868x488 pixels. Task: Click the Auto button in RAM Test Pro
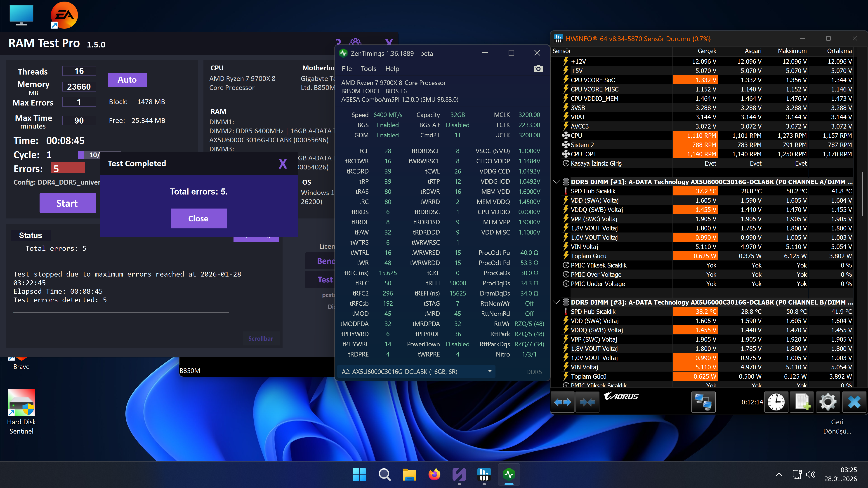[127, 80]
